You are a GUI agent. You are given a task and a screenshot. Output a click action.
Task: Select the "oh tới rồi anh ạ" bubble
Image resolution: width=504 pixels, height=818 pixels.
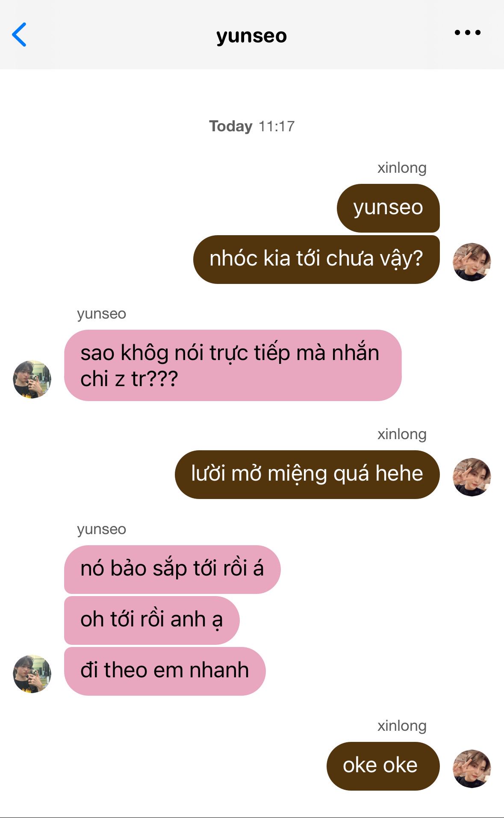coord(152,620)
